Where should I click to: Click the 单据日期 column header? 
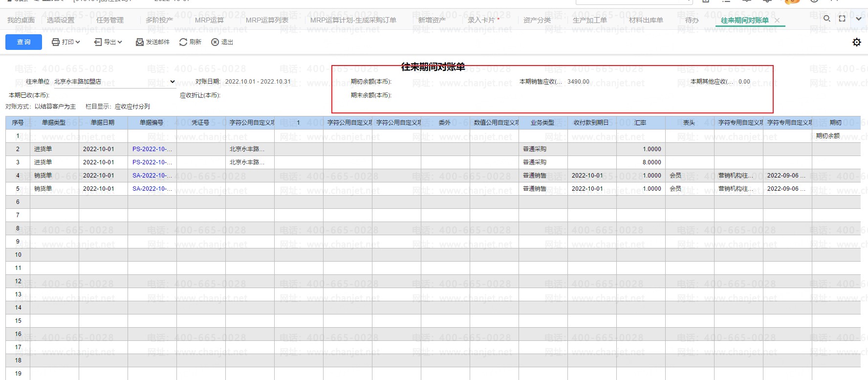pos(103,123)
